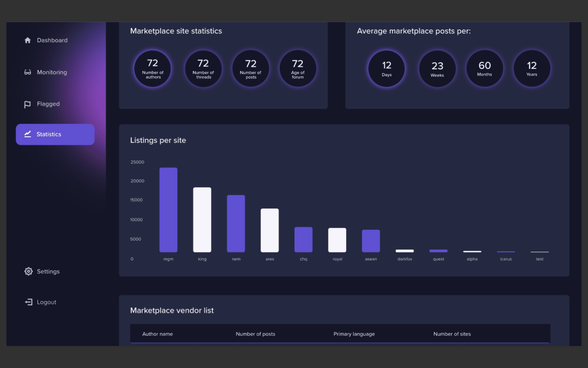Click the 'Marketplace site statistics' heading
Screen dimensions: 588x368
coord(176,31)
